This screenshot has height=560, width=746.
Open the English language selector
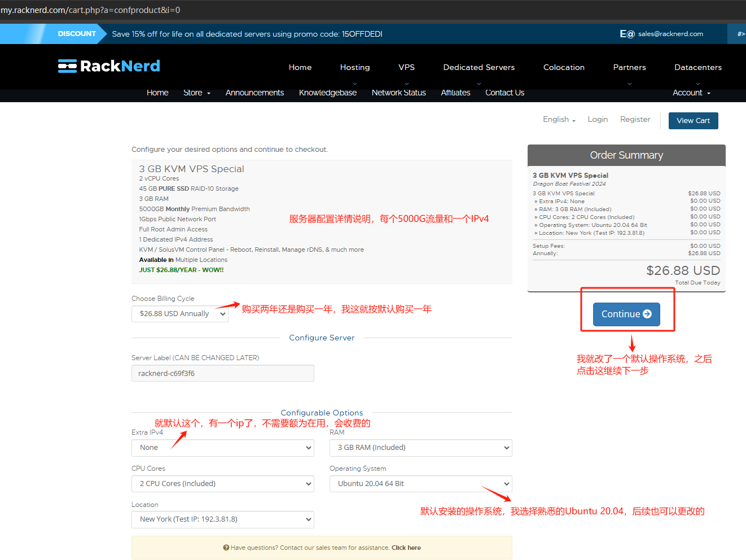click(x=559, y=120)
